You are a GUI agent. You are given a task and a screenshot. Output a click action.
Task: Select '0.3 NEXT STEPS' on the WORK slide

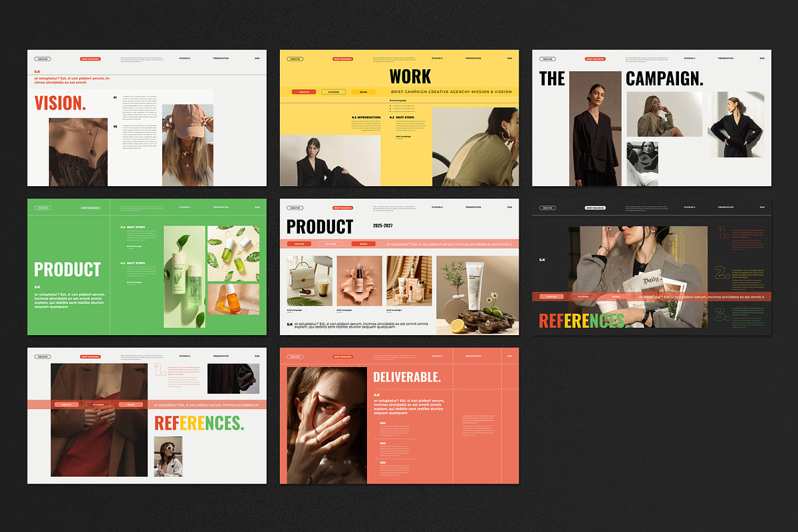click(x=401, y=117)
